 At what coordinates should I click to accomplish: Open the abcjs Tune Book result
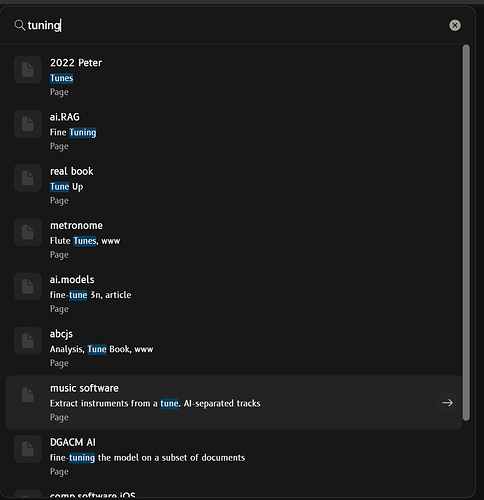click(234, 348)
